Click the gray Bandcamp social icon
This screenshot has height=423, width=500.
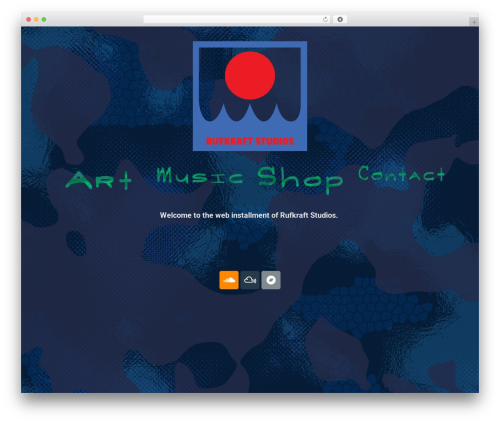tap(271, 280)
